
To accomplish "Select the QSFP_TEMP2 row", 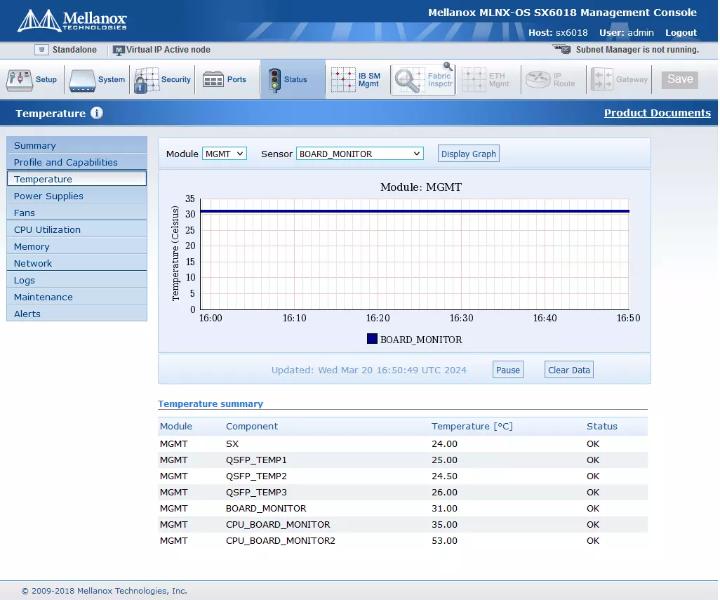I will point(403,476).
